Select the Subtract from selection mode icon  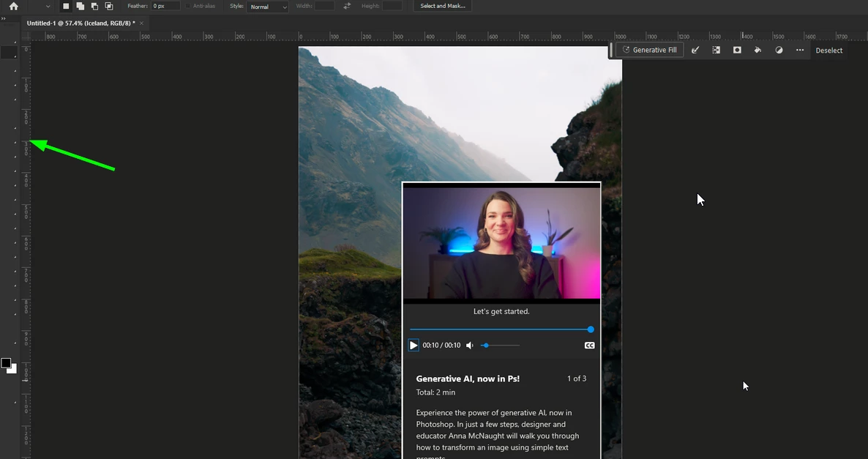tap(94, 6)
